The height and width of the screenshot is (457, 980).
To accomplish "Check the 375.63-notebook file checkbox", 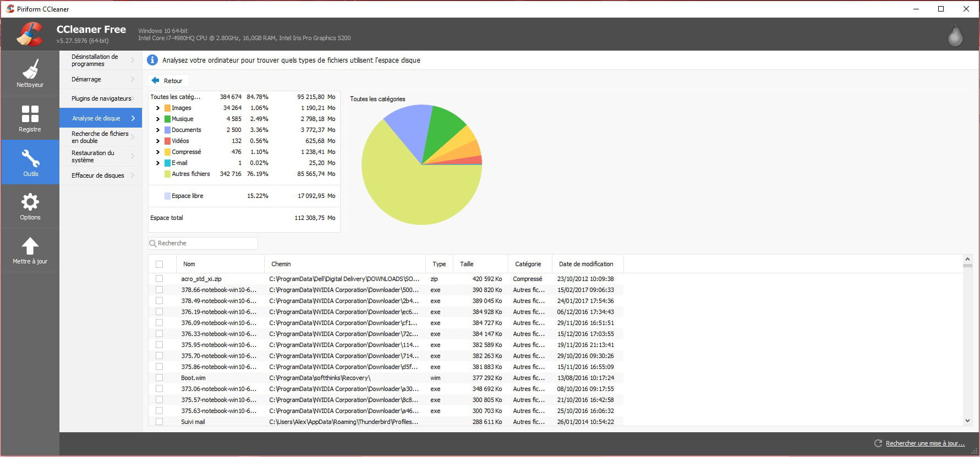I will pyautogui.click(x=159, y=411).
